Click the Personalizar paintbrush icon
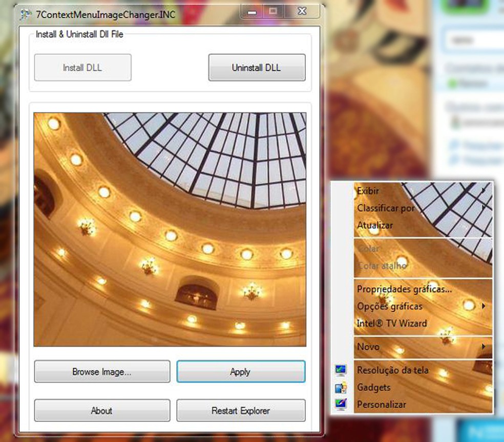Screen dimensions: 504x442 coord(340,404)
